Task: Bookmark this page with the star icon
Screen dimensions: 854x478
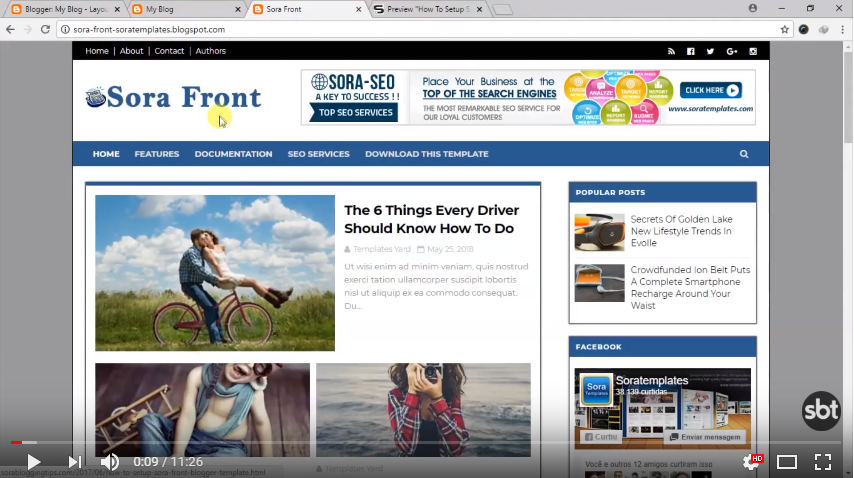Action: 784,29
